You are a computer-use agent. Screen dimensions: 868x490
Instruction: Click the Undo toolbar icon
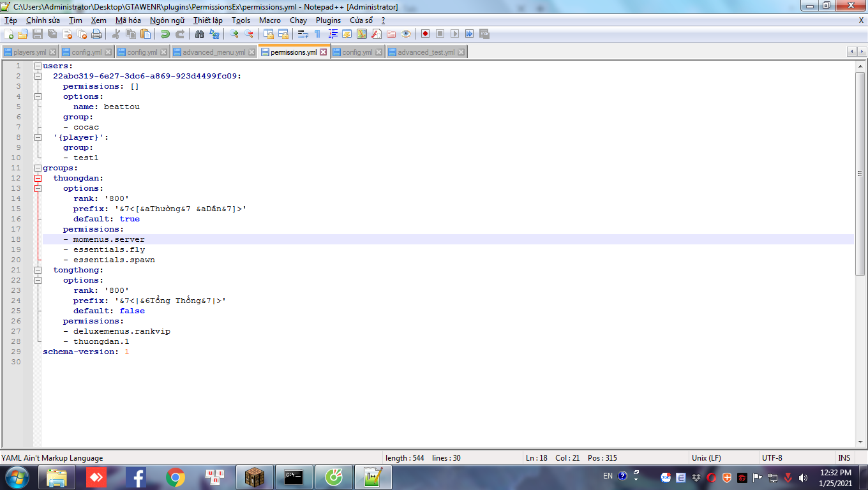point(165,34)
